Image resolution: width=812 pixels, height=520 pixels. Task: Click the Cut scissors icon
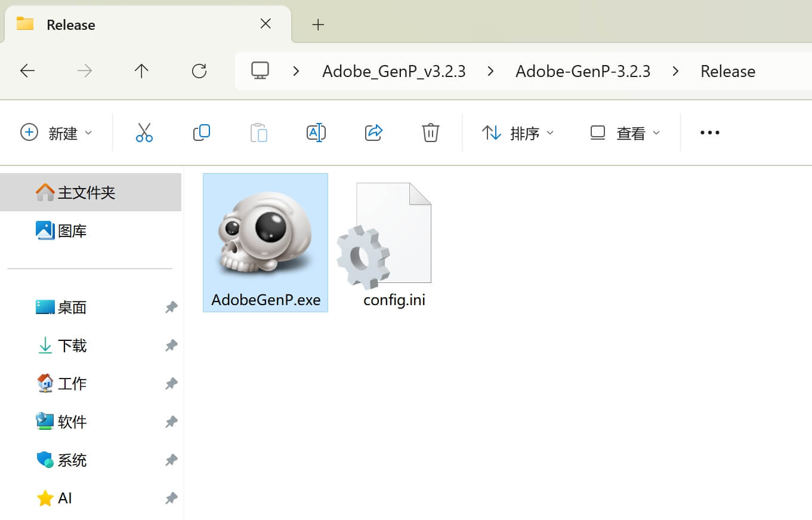(x=144, y=133)
